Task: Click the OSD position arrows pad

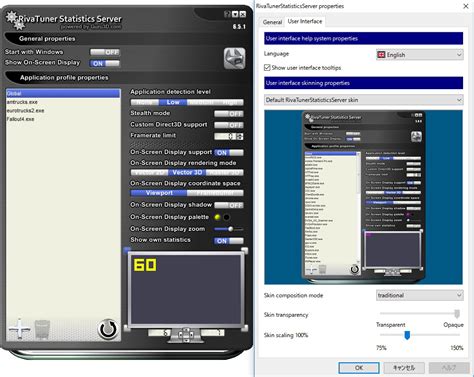Action: click(186, 333)
